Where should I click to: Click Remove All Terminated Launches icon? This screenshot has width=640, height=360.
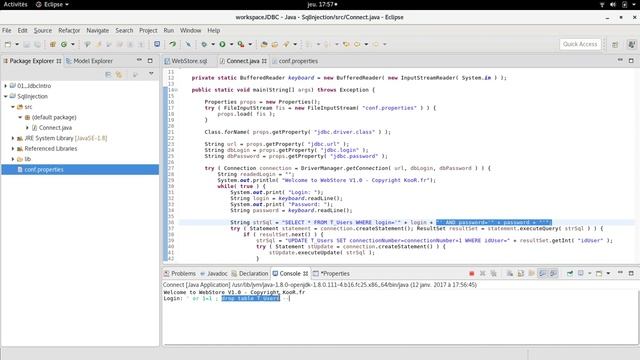click(493, 273)
